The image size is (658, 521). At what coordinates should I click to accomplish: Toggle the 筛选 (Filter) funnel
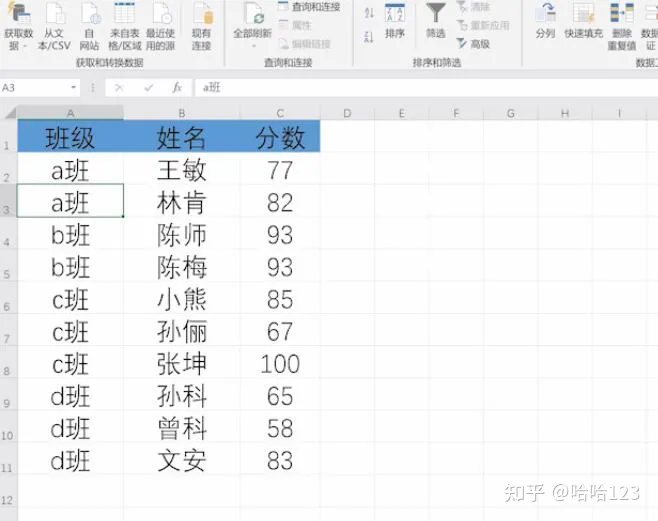click(436, 21)
